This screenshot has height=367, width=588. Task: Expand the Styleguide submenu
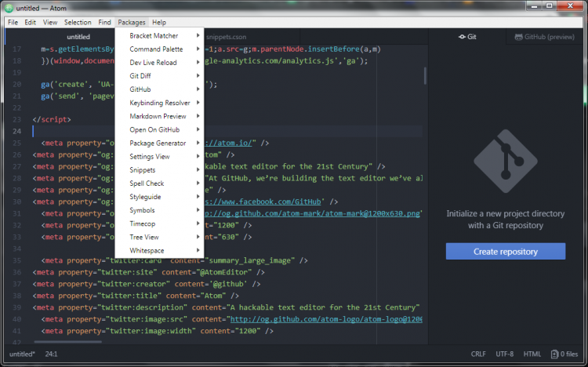coord(159,197)
